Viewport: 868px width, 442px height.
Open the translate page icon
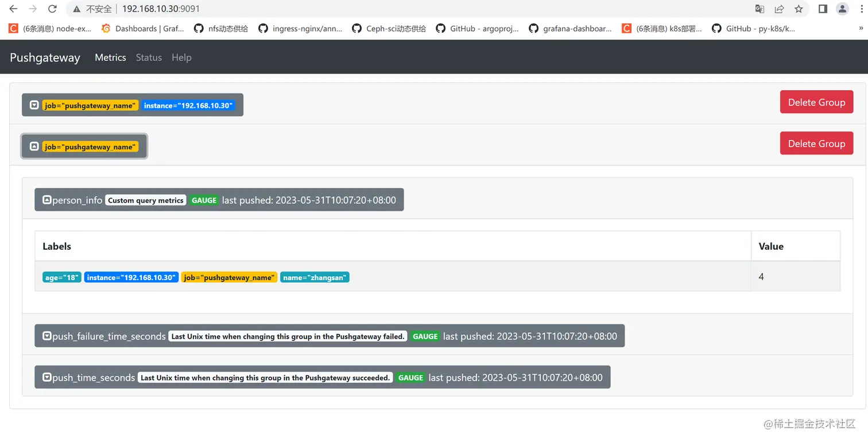click(x=759, y=9)
